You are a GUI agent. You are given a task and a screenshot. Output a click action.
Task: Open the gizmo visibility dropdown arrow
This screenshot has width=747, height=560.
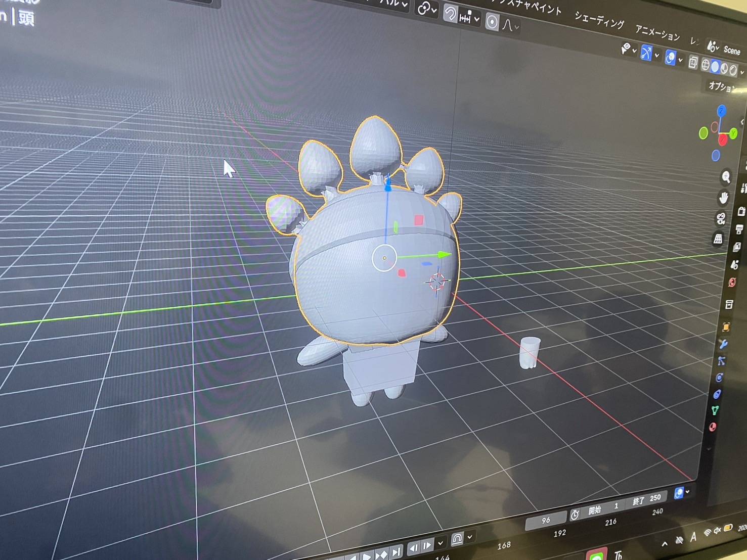656,56
